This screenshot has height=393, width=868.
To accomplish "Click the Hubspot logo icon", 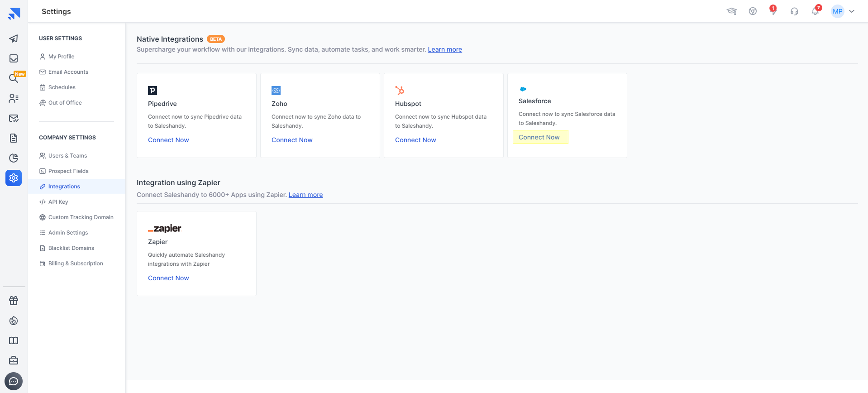I will [x=400, y=91].
